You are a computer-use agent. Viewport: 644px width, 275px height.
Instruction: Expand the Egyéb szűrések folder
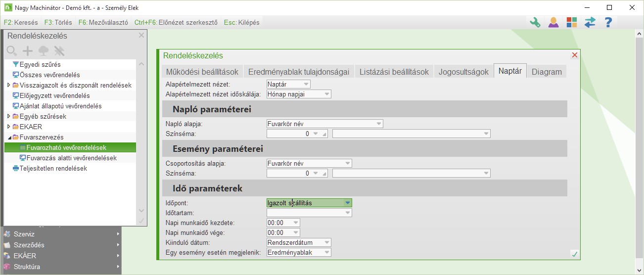click(9, 116)
